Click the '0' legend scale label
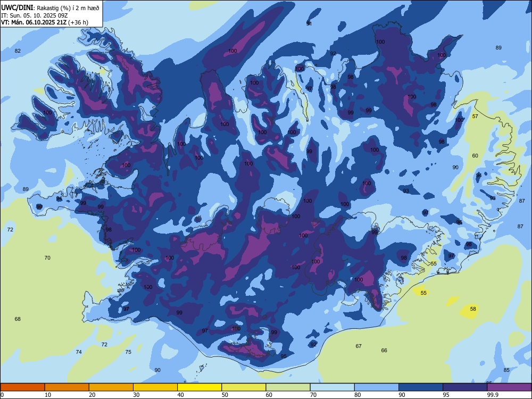The width and height of the screenshot is (532, 399). pos(2,395)
